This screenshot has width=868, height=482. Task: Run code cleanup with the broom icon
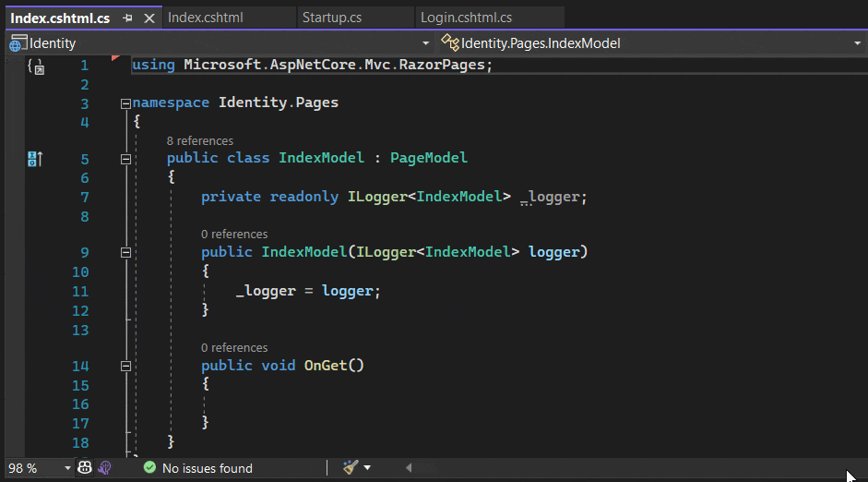[x=351, y=467]
